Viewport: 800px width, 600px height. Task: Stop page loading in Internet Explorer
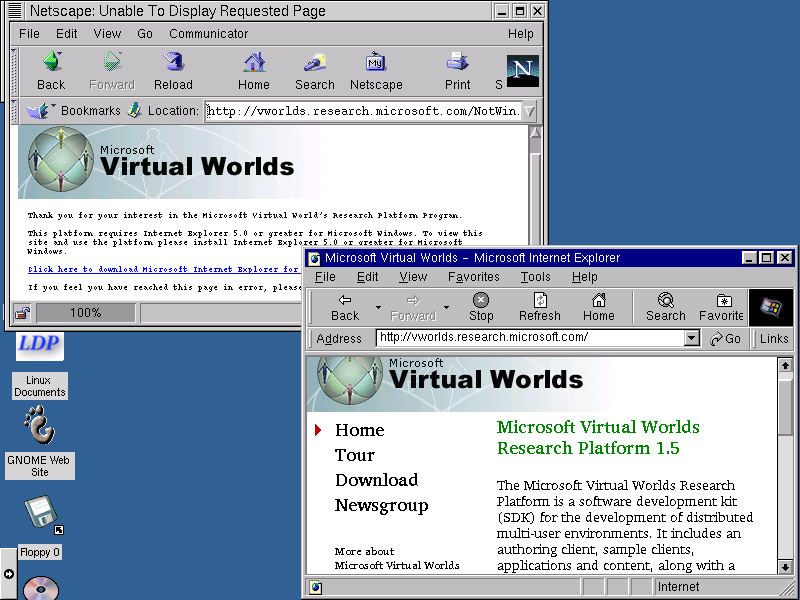pos(481,308)
